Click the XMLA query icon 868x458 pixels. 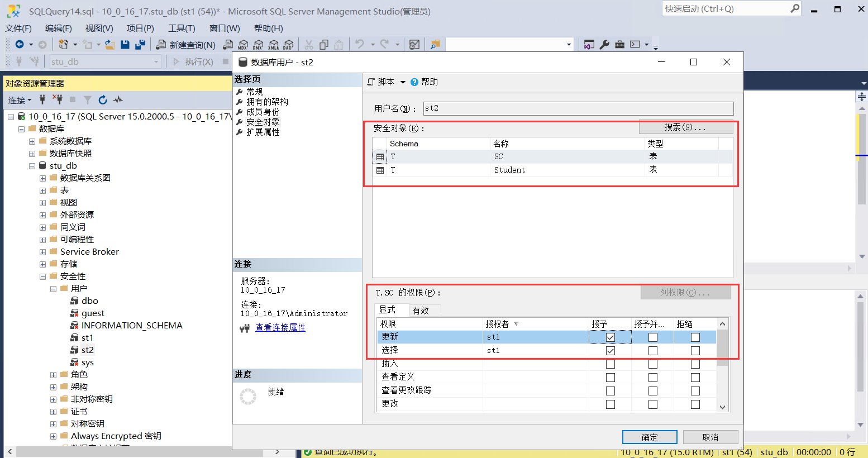pyautogui.click(x=273, y=45)
